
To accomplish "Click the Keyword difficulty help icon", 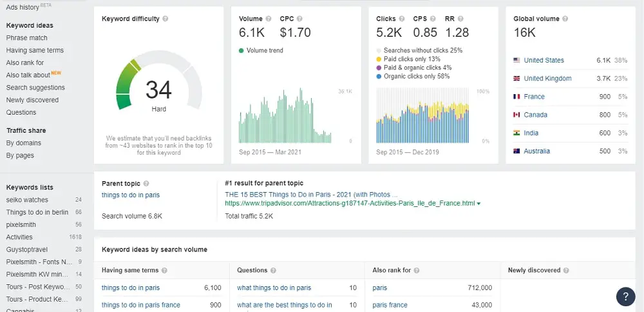I will pyautogui.click(x=165, y=19).
